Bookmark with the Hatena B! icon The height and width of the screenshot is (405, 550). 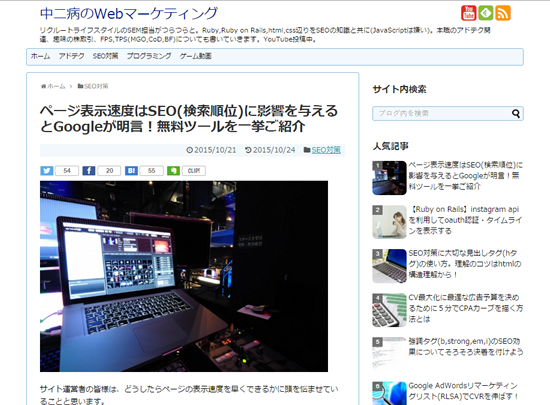click(x=132, y=171)
